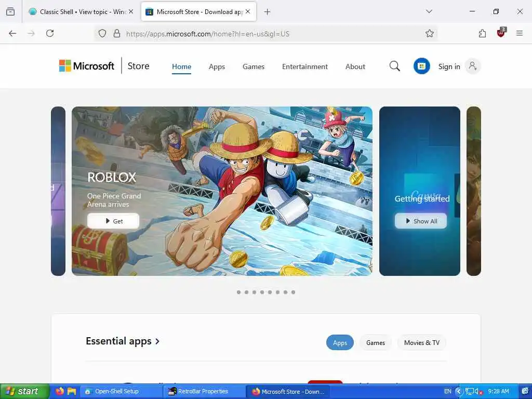
Task: Click the site security padlock icon
Action: 117,33
